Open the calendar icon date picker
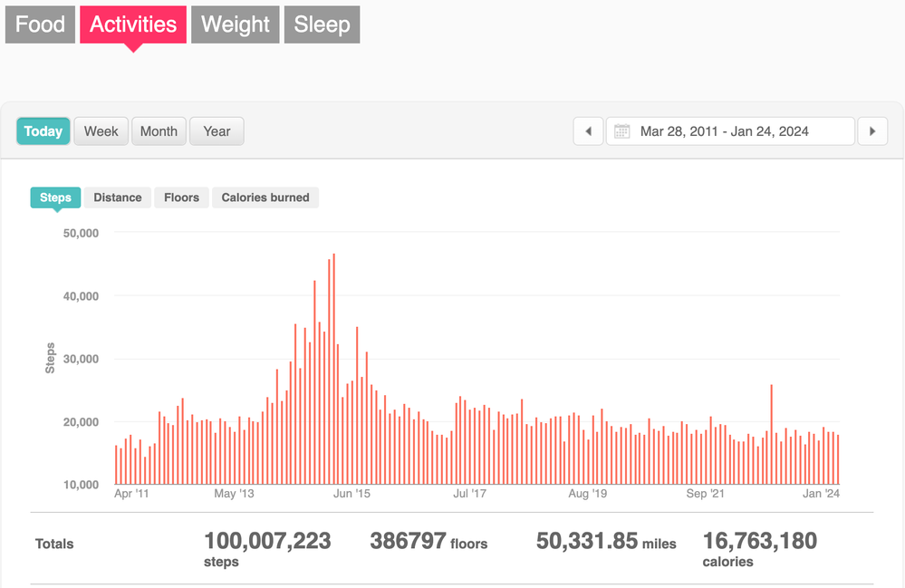This screenshot has height=588, width=905. pos(621,131)
